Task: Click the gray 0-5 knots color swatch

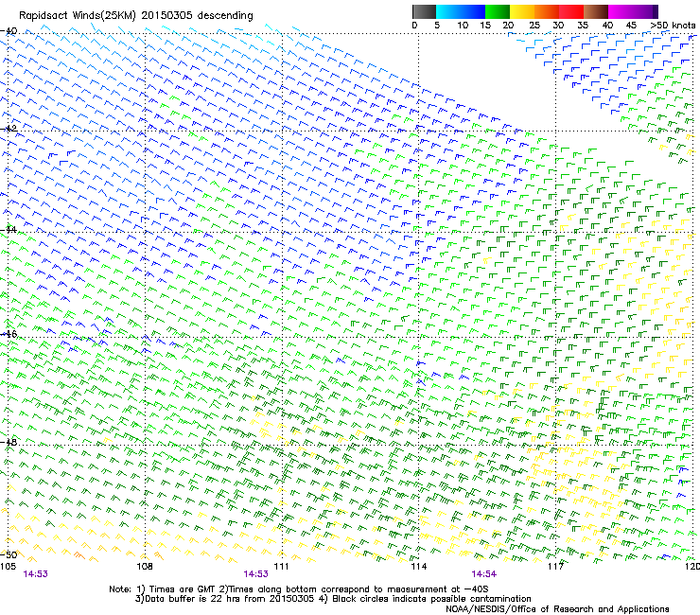Action: click(x=424, y=11)
